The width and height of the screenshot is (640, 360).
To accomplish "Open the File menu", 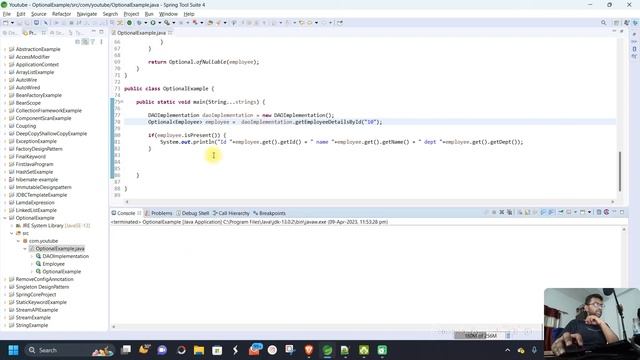I will click(7, 14).
